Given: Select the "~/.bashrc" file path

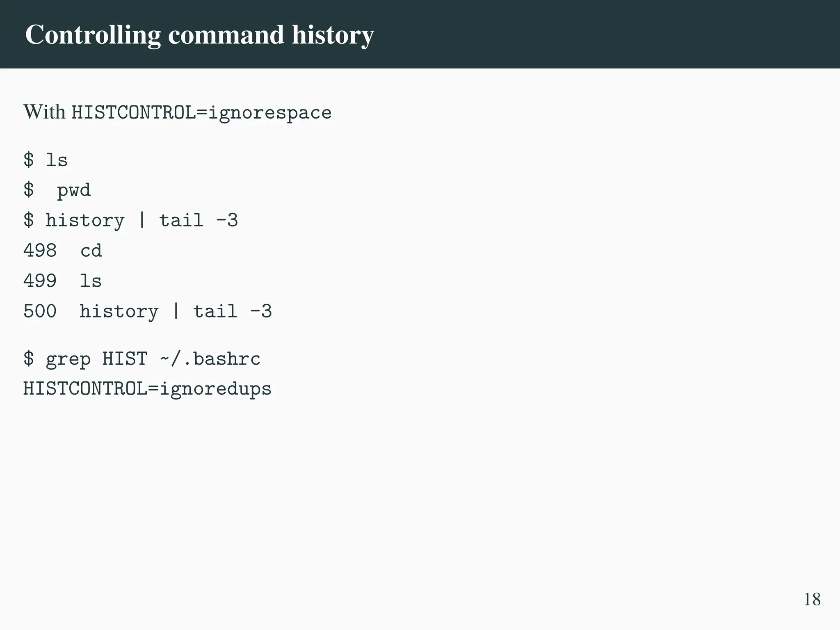Looking at the screenshot, I should click(x=210, y=359).
